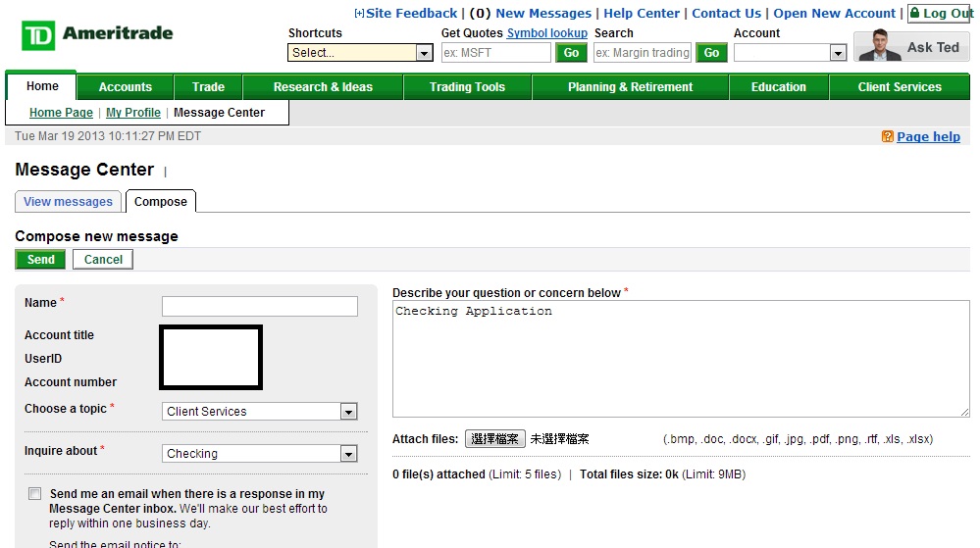Image resolution: width=980 pixels, height=548 pixels.
Task: Click Go next to Search field
Action: (x=711, y=53)
